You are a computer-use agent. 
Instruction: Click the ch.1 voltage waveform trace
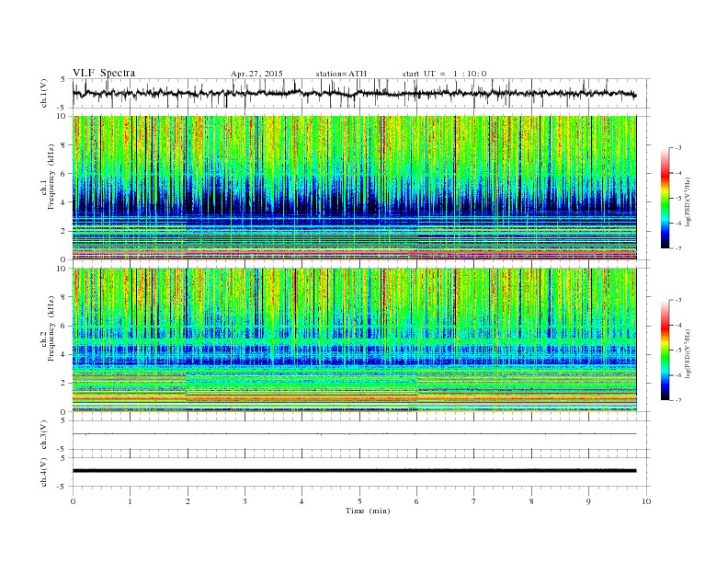click(x=354, y=94)
